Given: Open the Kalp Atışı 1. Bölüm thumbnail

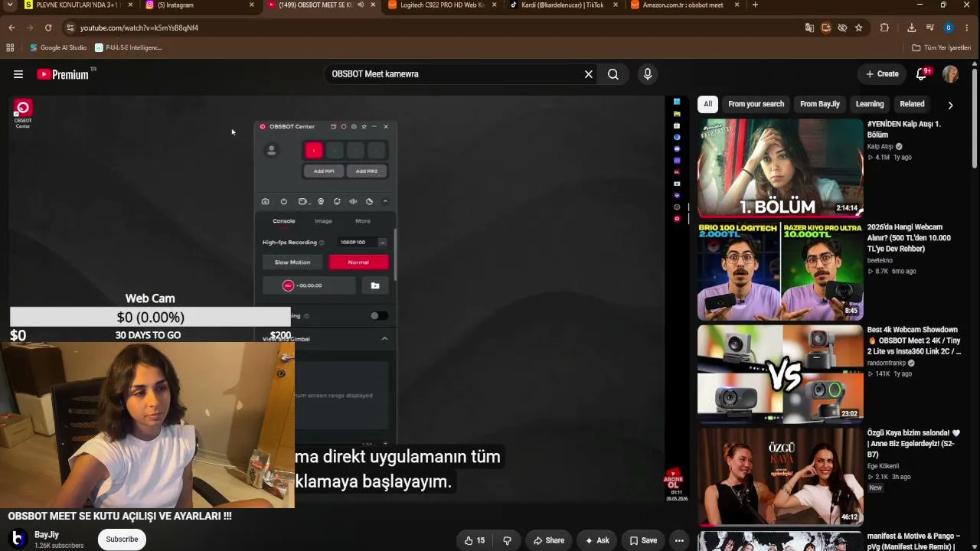Looking at the screenshot, I should click(780, 168).
